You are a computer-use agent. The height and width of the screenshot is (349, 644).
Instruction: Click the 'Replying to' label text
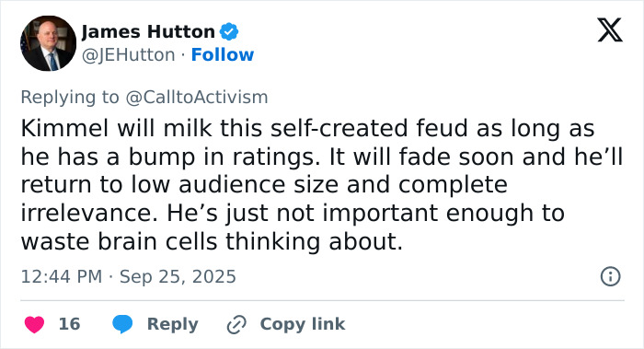tap(70, 98)
